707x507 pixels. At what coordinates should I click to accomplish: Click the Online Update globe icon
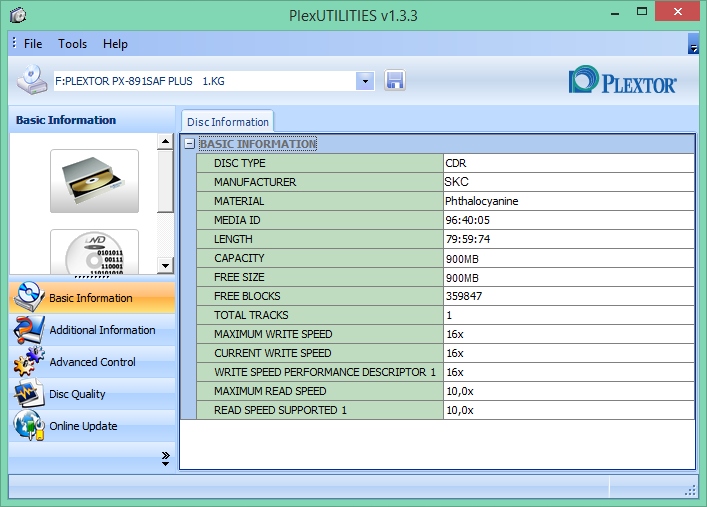point(28,426)
